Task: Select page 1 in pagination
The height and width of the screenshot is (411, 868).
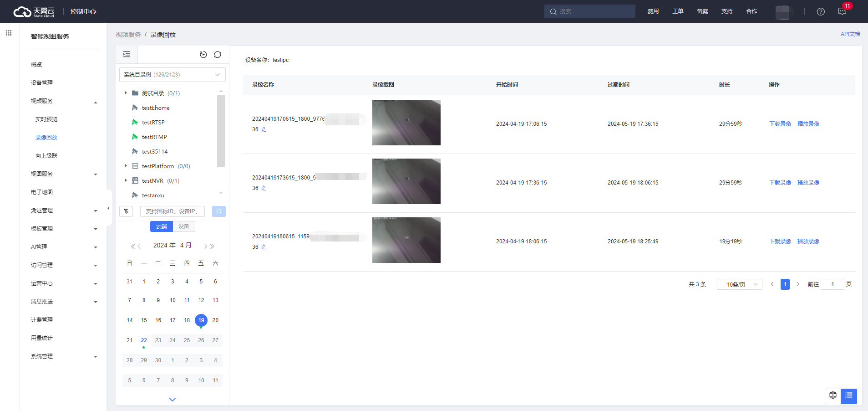Action: [x=785, y=284]
